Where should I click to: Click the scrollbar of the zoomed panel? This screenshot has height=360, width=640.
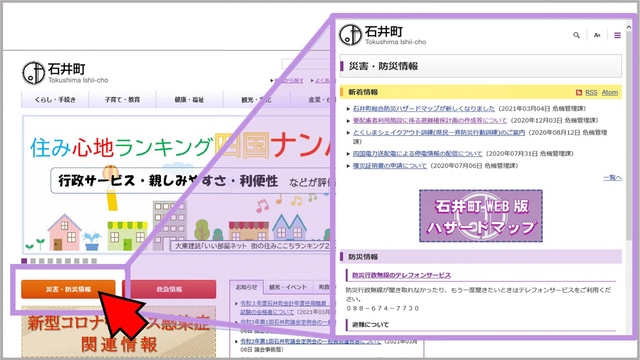point(629,135)
